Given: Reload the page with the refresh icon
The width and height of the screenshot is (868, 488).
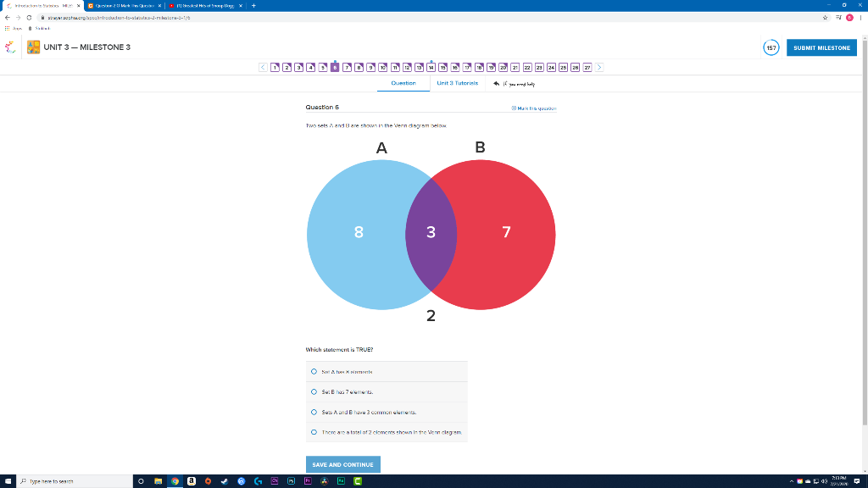Looking at the screenshot, I should point(30,18).
